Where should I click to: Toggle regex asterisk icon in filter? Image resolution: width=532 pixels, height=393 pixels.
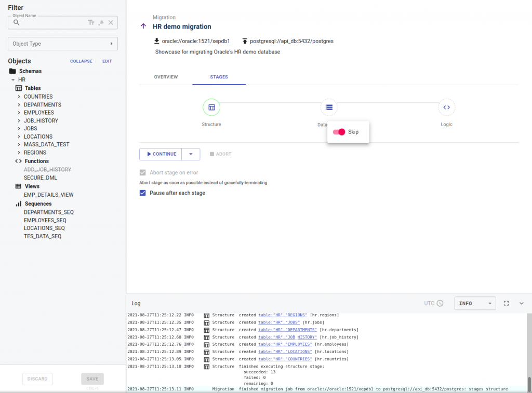101,22
